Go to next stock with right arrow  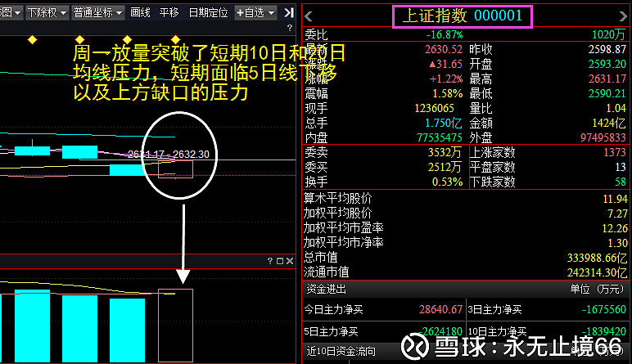(x=623, y=16)
